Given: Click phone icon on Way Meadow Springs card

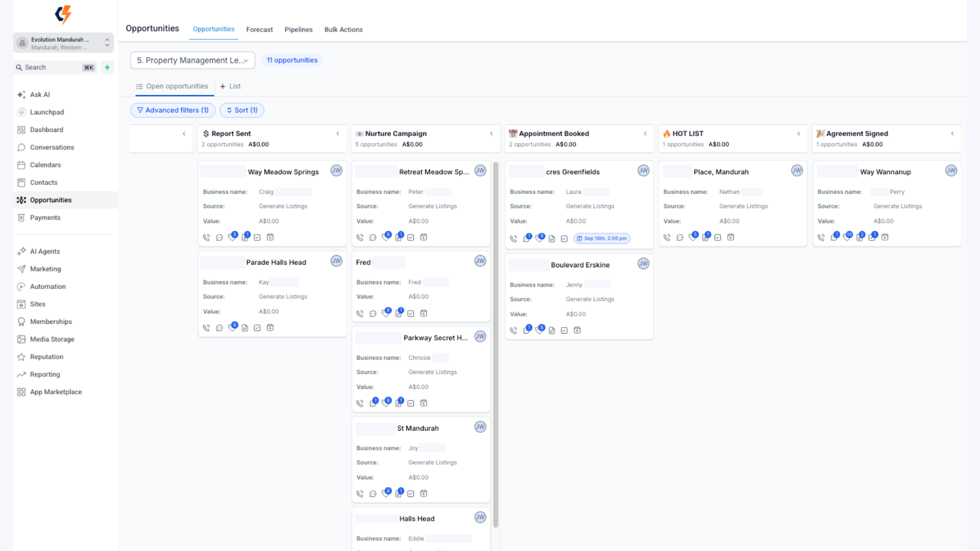Looking at the screenshot, I should (206, 237).
